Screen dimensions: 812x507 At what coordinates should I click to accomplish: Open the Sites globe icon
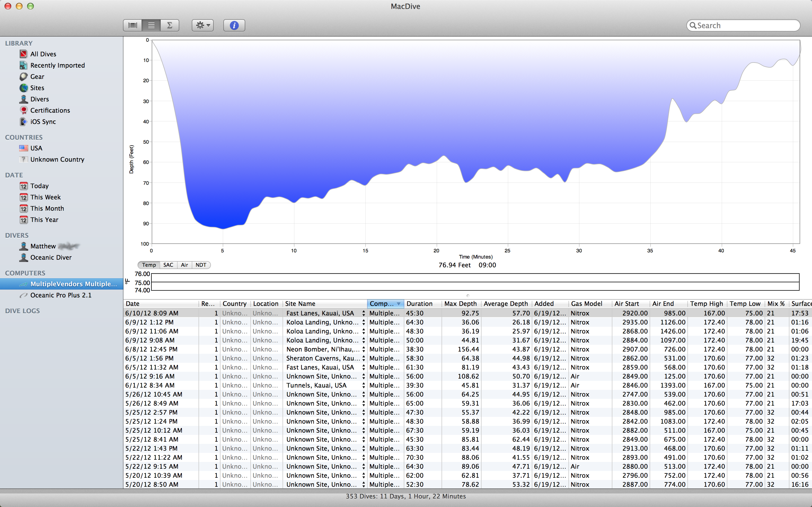click(x=23, y=88)
